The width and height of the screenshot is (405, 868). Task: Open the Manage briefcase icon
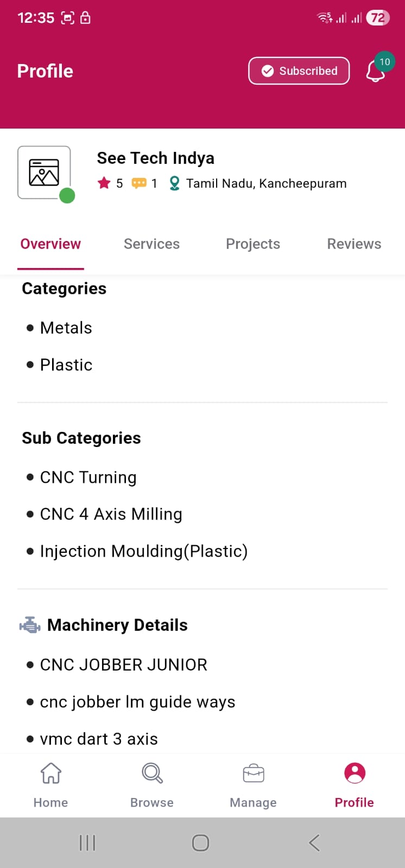(254, 774)
